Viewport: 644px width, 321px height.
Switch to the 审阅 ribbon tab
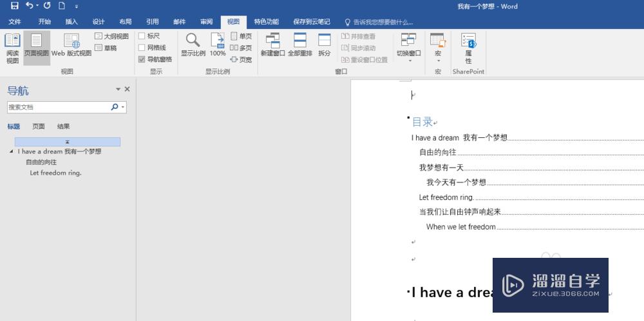(207, 22)
